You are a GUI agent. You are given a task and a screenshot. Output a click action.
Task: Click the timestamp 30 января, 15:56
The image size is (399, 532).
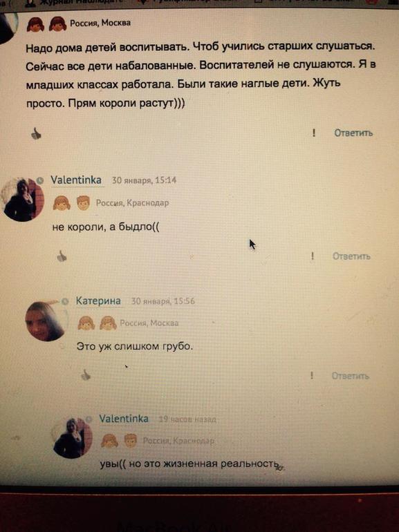(x=163, y=301)
